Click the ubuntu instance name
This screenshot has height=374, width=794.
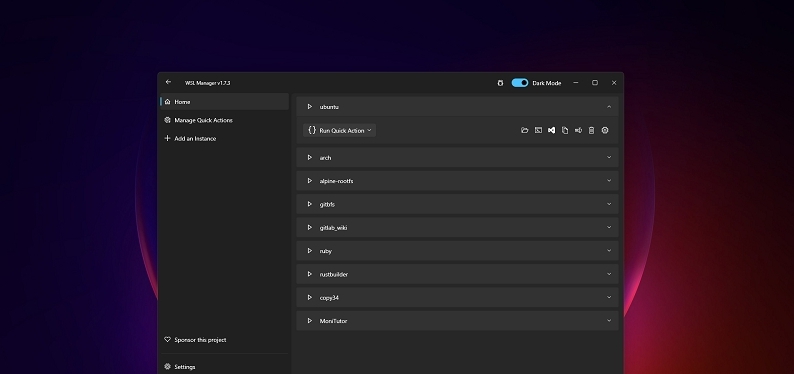329,107
